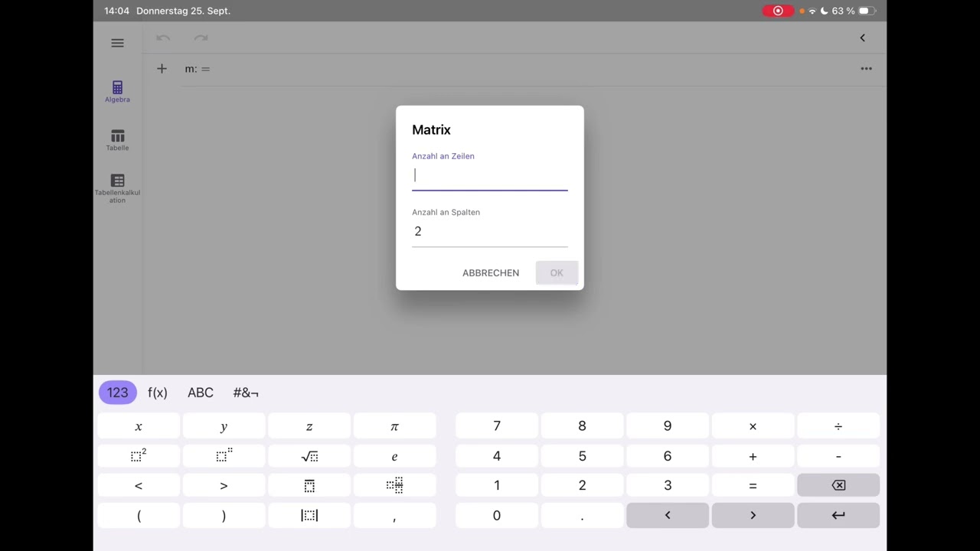
Task: Tap the number 0 key
Action: click(497, 515)
